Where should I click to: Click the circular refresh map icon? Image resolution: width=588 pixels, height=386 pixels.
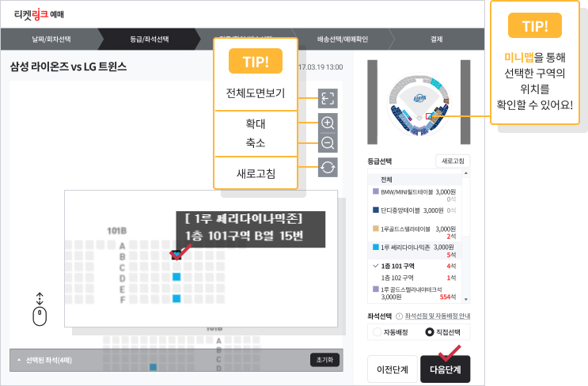tap(328, 167)
